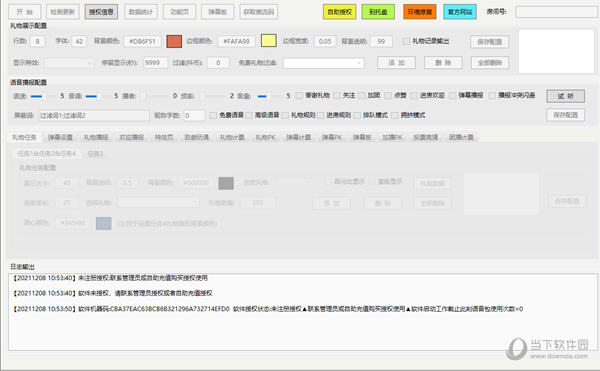Enable the 播报冲突闪避 checkbox
The height and width of the screenshot is (371, 600).
click(492, 96)
